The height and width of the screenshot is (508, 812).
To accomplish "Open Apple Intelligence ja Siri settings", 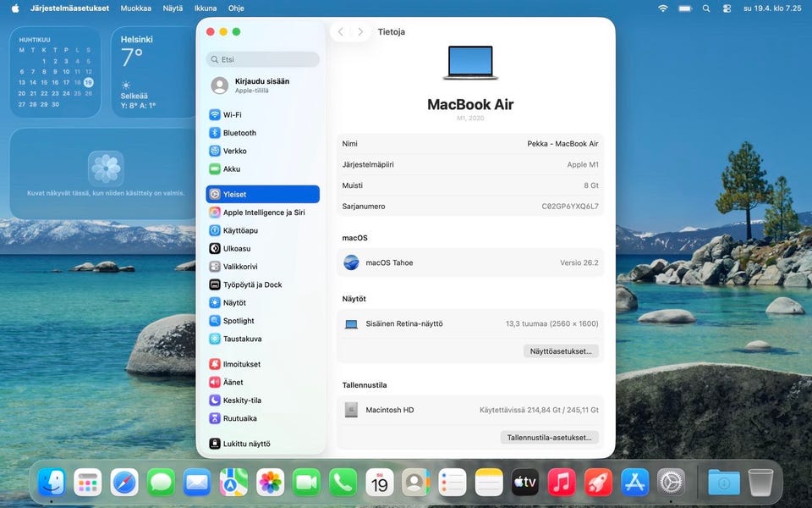I will point(262,213).
